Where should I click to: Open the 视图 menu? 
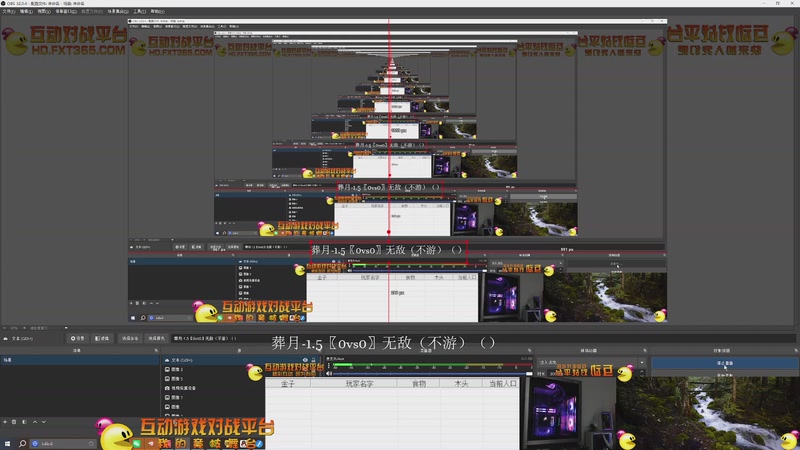[44, 11]
